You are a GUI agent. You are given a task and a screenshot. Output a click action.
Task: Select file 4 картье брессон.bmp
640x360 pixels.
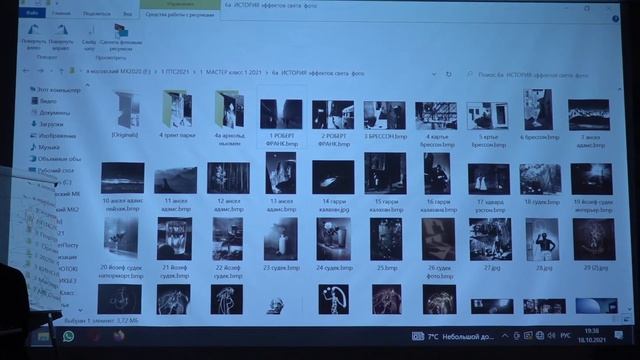pyautogui.click(x=436, y=124)
